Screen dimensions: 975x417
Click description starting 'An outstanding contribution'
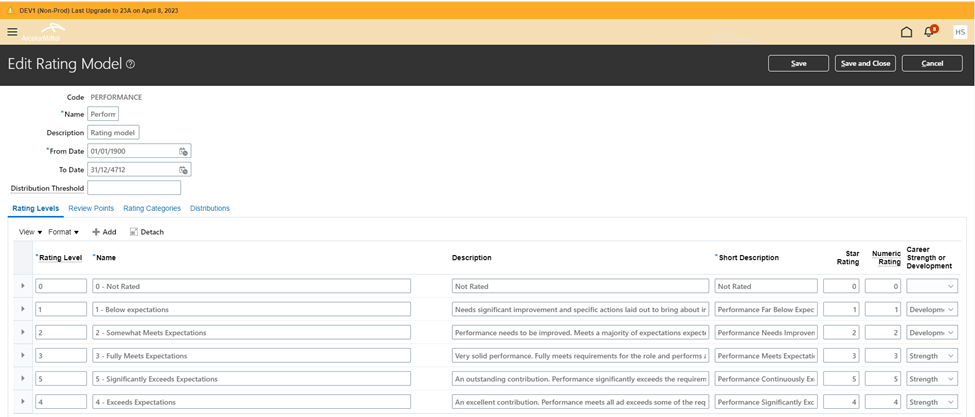pos(581,378)
